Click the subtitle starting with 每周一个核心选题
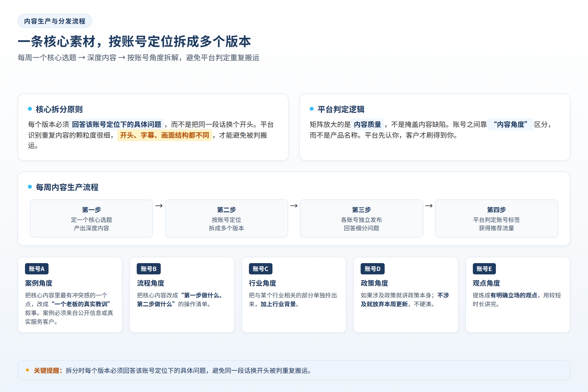 tap(138, 58)
